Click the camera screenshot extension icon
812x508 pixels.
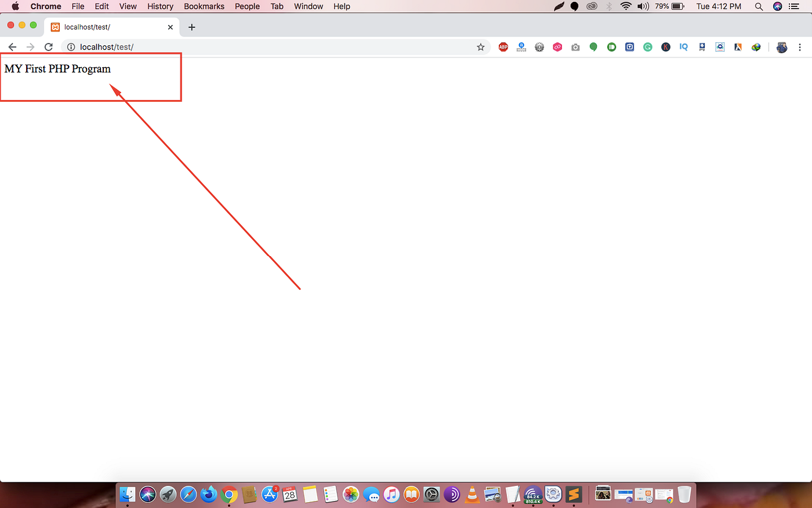point(575,47)
